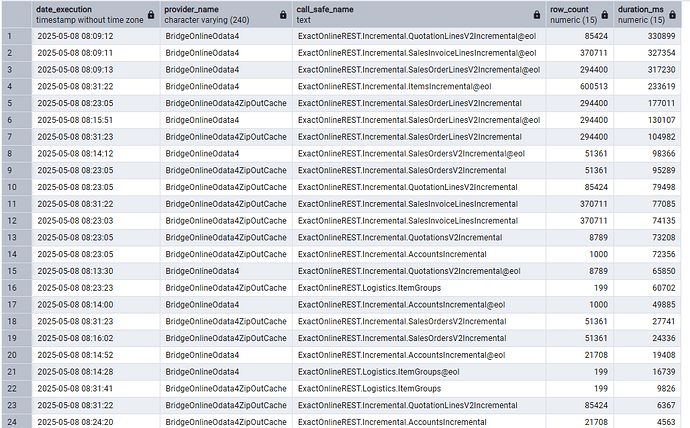Select row number 4 header
690x428 pixels.
[16, 87]
